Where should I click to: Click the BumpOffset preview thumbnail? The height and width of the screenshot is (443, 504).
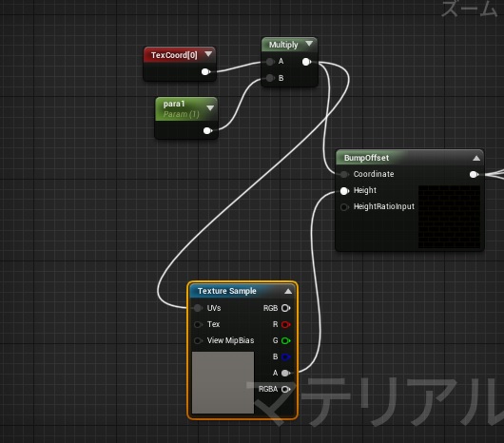(x=450, y=217)
